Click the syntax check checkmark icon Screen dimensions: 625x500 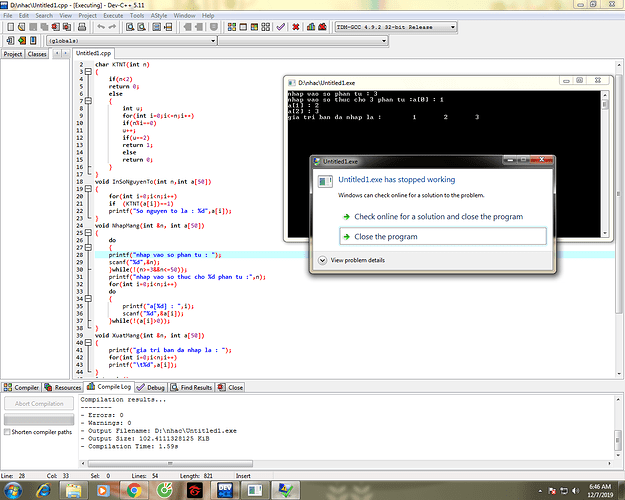pyautogui.click(x=283, y=28)
